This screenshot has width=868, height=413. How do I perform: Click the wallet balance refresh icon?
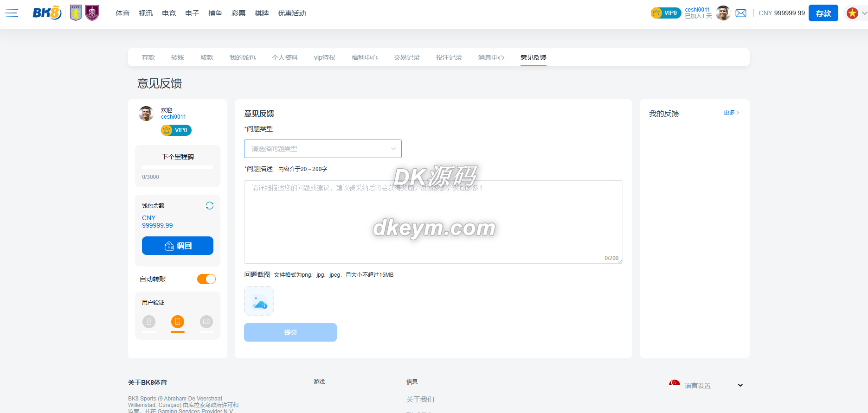(210, 205)
